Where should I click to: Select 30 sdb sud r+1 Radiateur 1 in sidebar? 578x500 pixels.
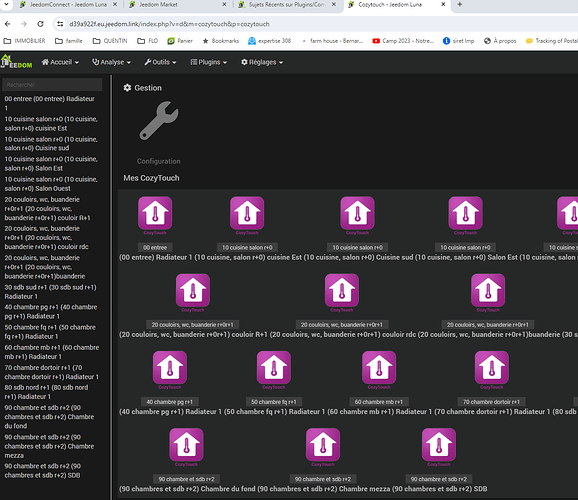click(x=51, y=292)
